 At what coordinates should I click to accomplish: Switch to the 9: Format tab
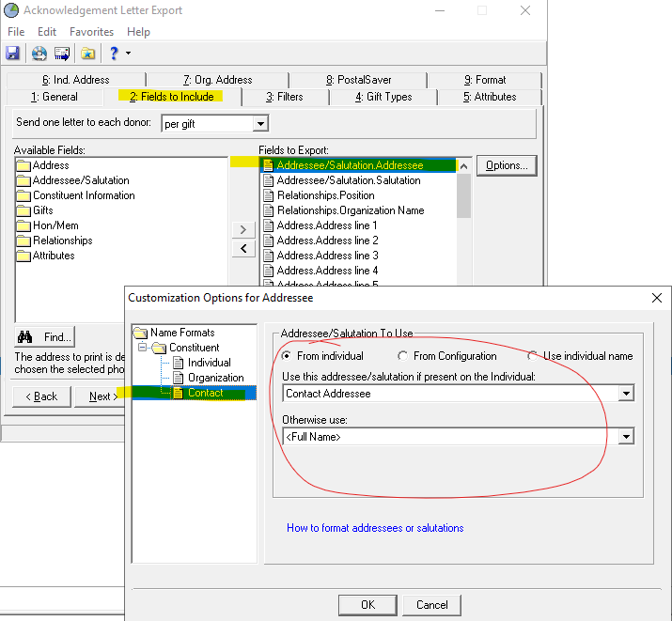(485, 80)
